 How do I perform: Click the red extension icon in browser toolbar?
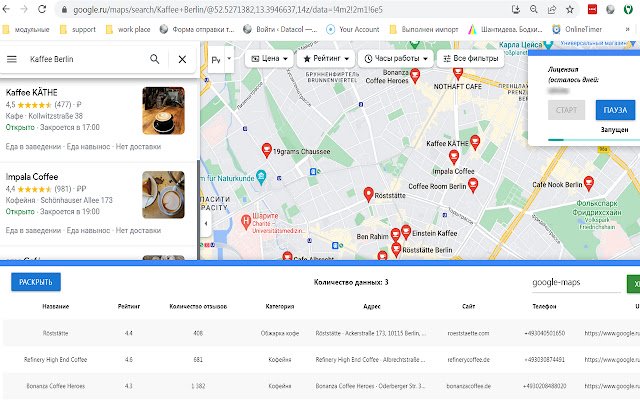tap(592, 9)
